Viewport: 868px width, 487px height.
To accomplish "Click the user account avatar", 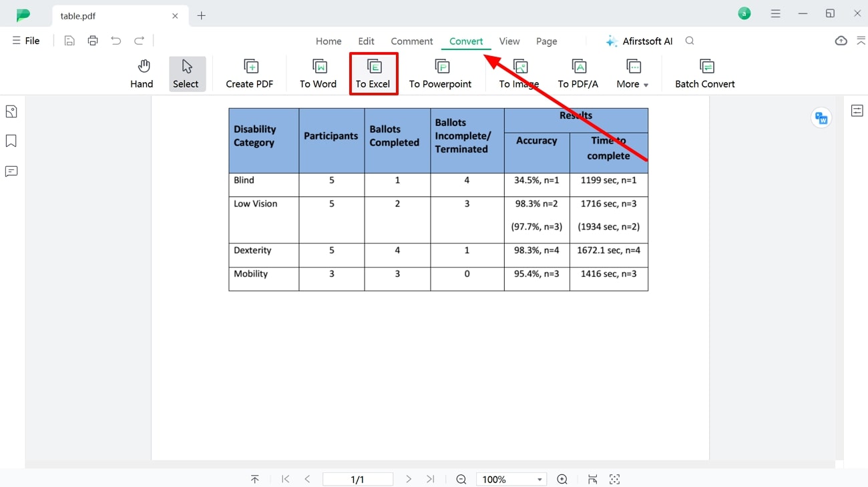I will [x=744, y=13].
